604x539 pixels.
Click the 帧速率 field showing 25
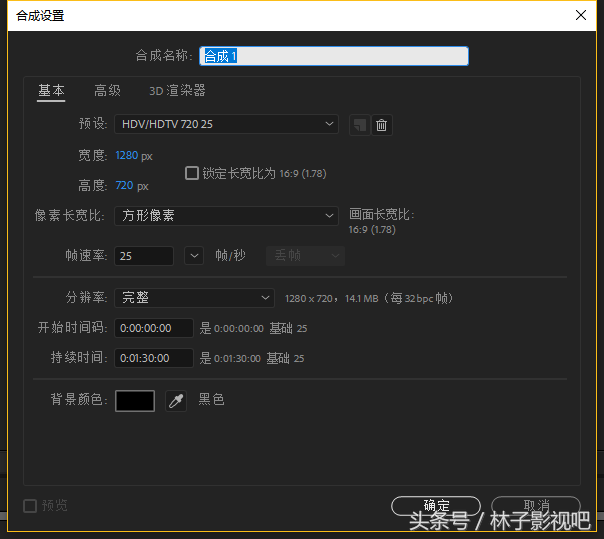144,256
